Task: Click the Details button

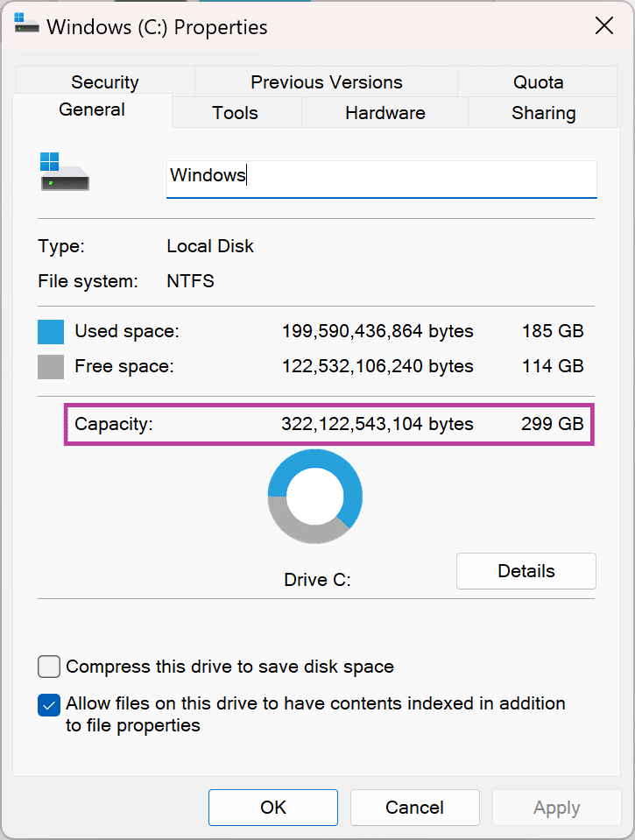Action: pos(526,571)
